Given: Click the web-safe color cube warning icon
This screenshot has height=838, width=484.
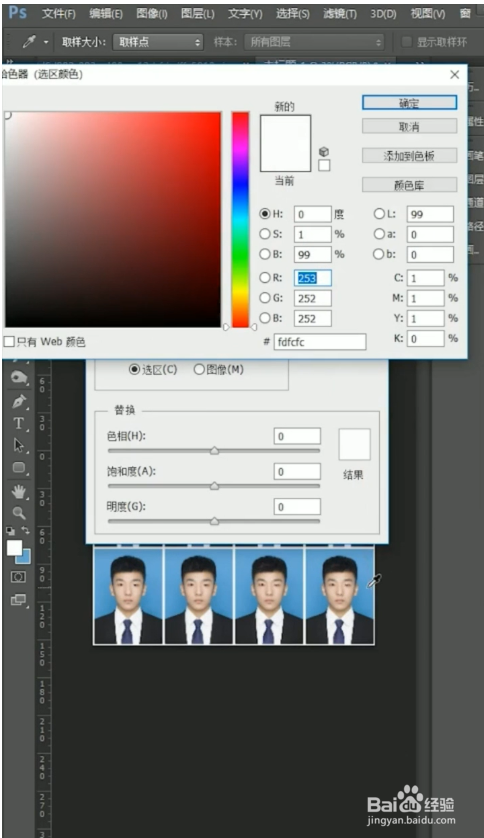Looking at the screenshot, I should tap(324, 152).
